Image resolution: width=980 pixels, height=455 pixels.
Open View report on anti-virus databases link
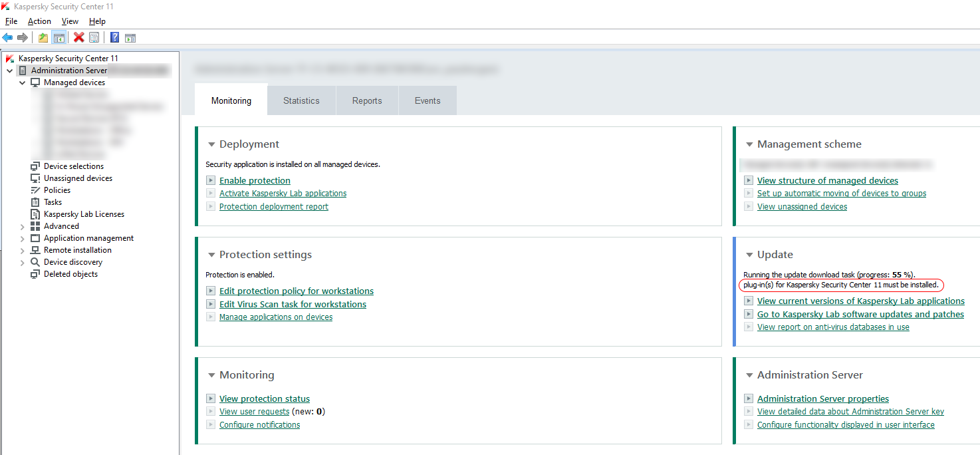click(x=833, y=327)
